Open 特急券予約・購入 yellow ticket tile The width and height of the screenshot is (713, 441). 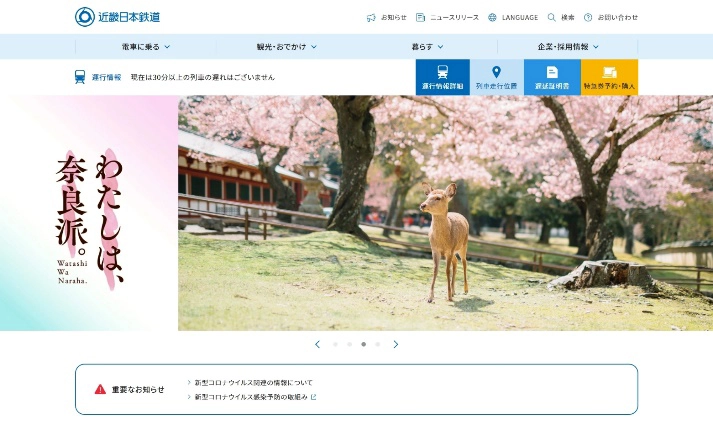click(609, 77)
